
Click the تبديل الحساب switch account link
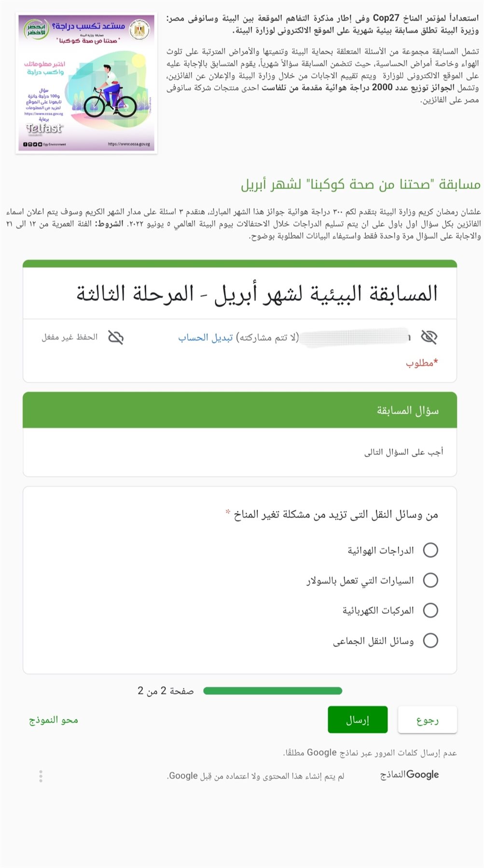(206, 337)
